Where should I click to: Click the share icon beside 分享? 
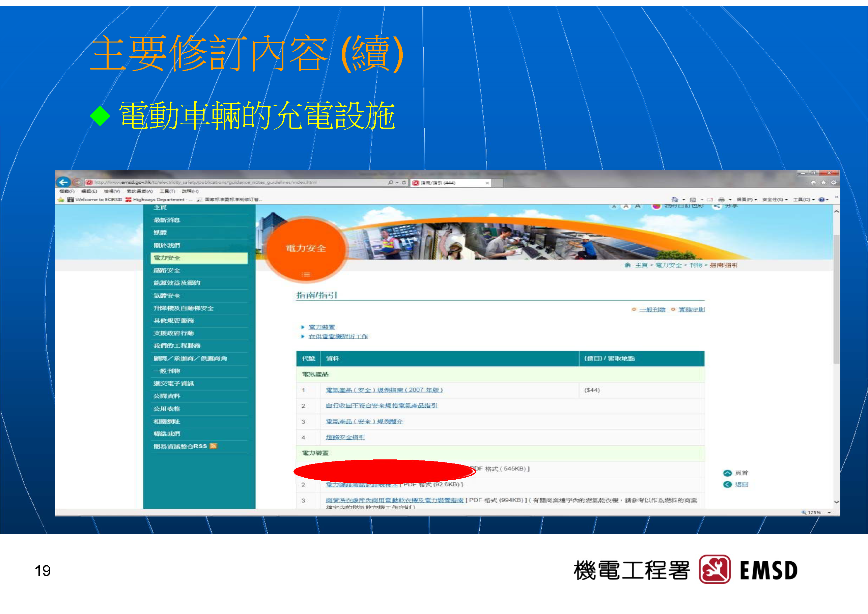coord(717,206)
